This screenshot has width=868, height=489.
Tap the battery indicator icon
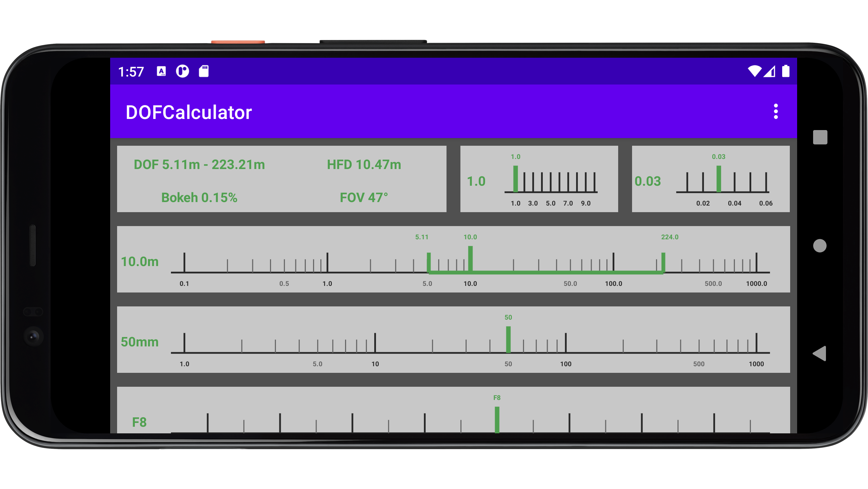(786, 71)
